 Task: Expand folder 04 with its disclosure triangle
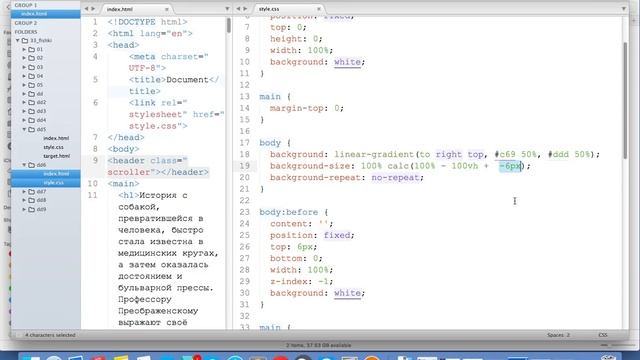[x=24, y=76]
